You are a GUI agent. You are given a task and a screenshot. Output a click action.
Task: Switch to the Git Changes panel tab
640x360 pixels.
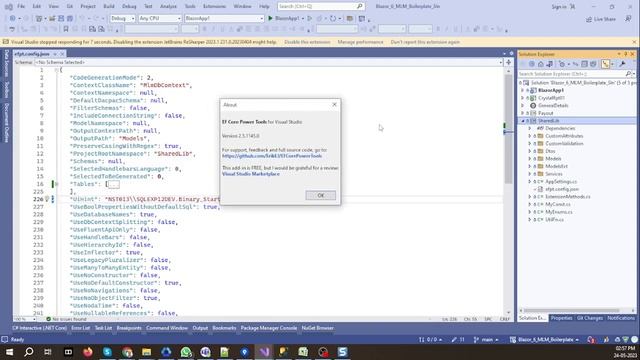[x=589, y=318]
